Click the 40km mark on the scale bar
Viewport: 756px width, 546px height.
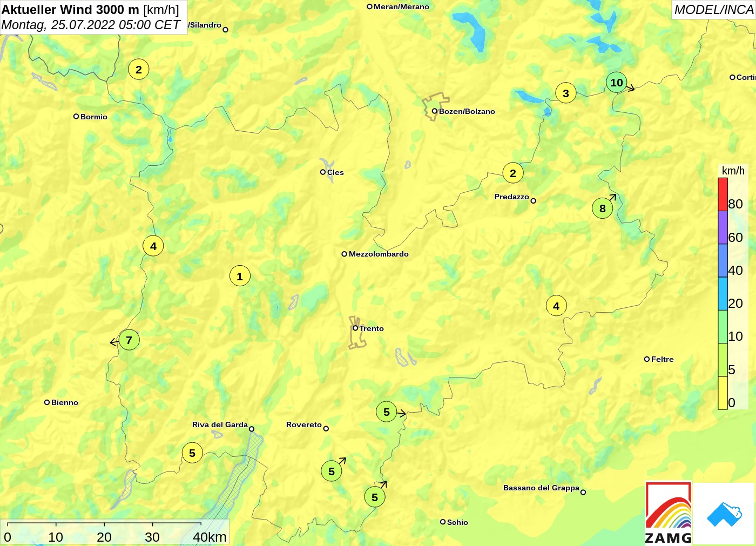tap(210, 537)
